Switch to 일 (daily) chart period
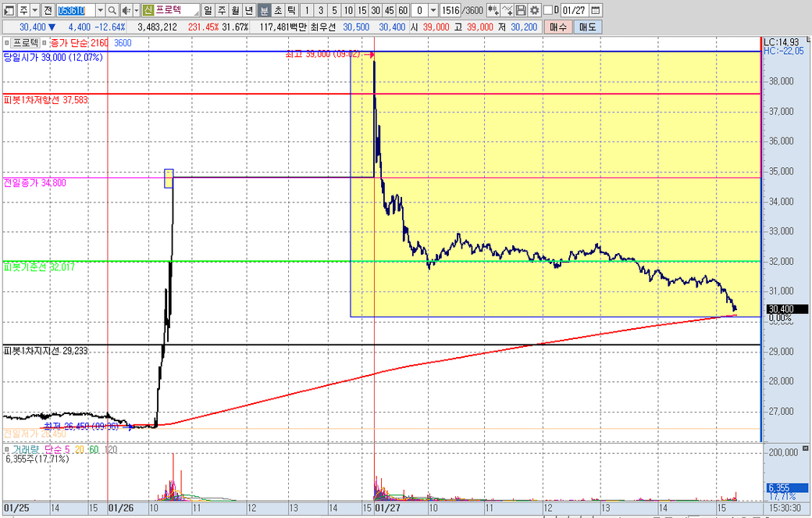Image resolution: width=812 pixels, height=518 pixels. (207, 10)
